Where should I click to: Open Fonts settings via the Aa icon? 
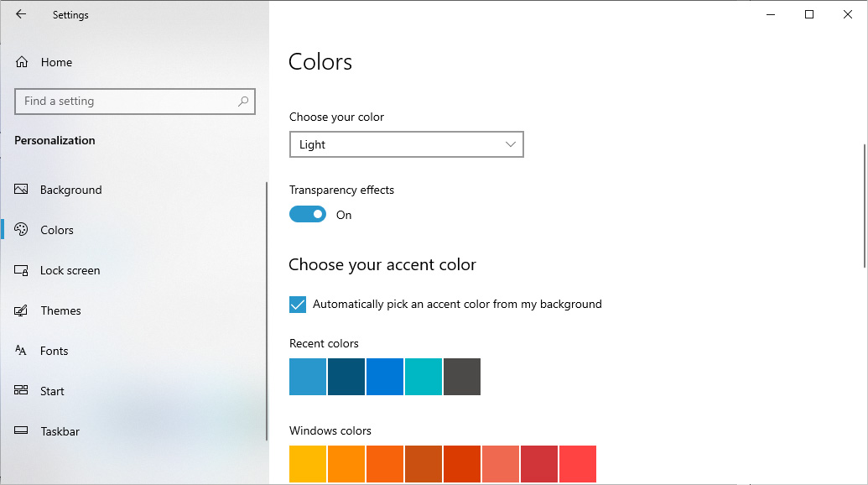tap(21, 351)
